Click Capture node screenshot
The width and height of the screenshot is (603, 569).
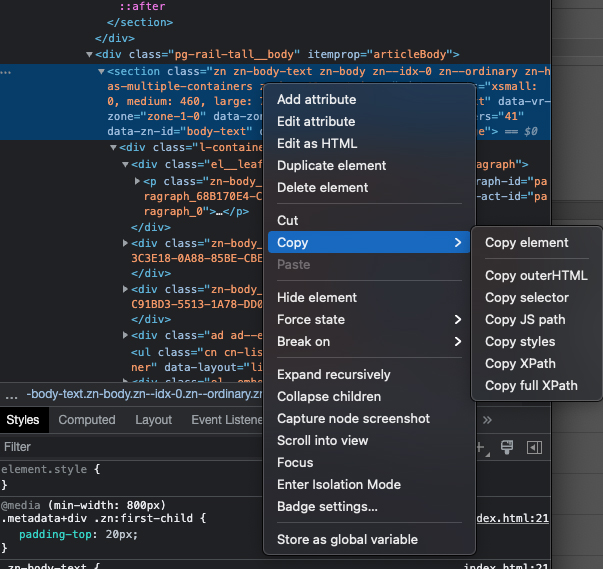(353, 418)
